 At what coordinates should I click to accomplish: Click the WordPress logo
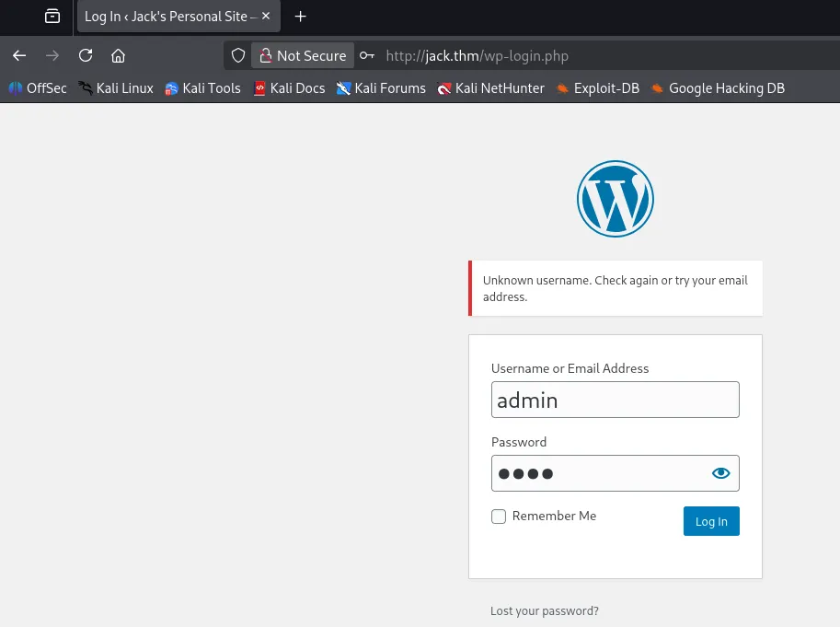[x=615, y=199]
